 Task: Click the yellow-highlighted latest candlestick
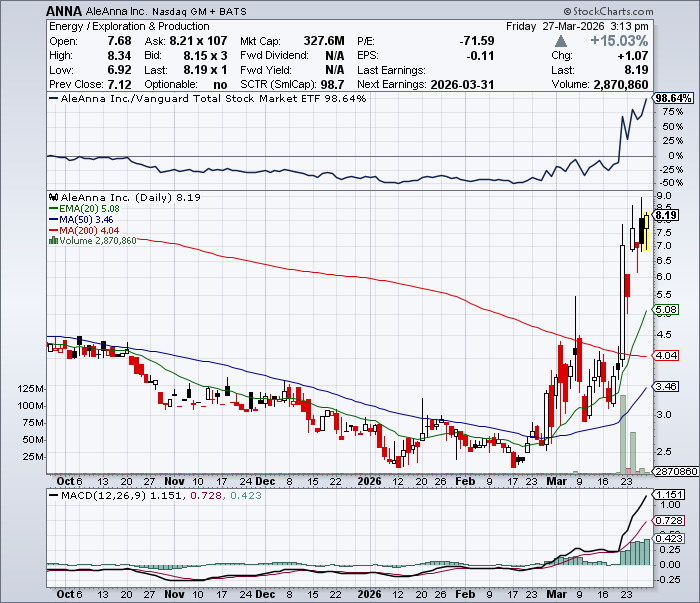(646, 230)
